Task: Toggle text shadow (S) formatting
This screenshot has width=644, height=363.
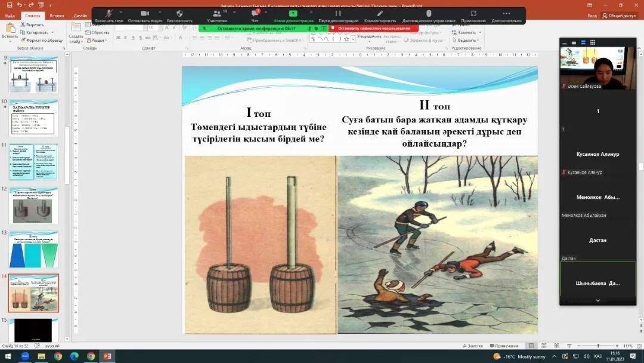Action: pos(141,38)
